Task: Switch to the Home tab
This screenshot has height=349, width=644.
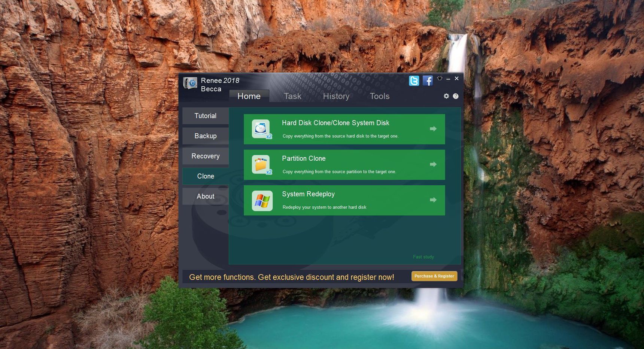Action: tap(249, 96)
